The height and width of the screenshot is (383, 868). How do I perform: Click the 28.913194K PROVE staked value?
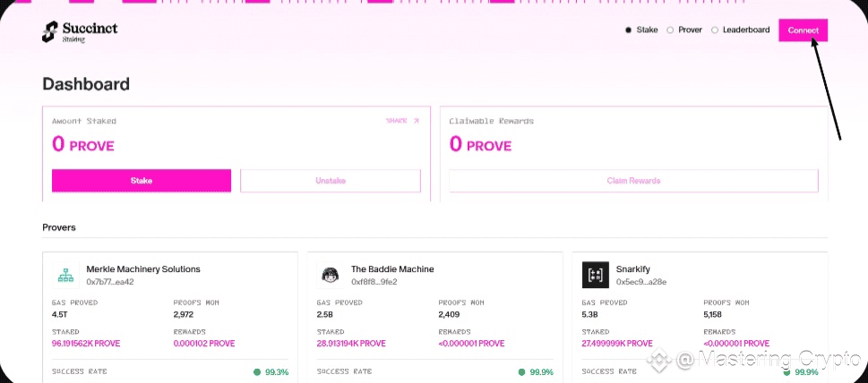(351, 344)
